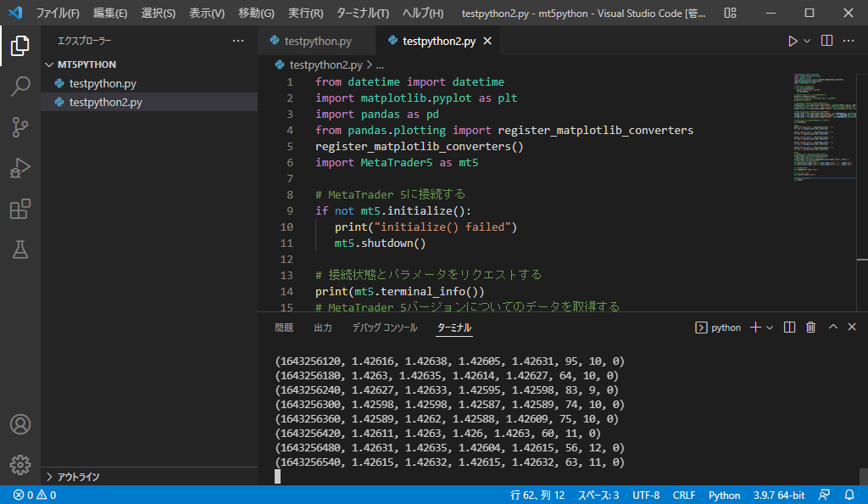Select Python interpreter 3.9.7 64-bit

779,496
